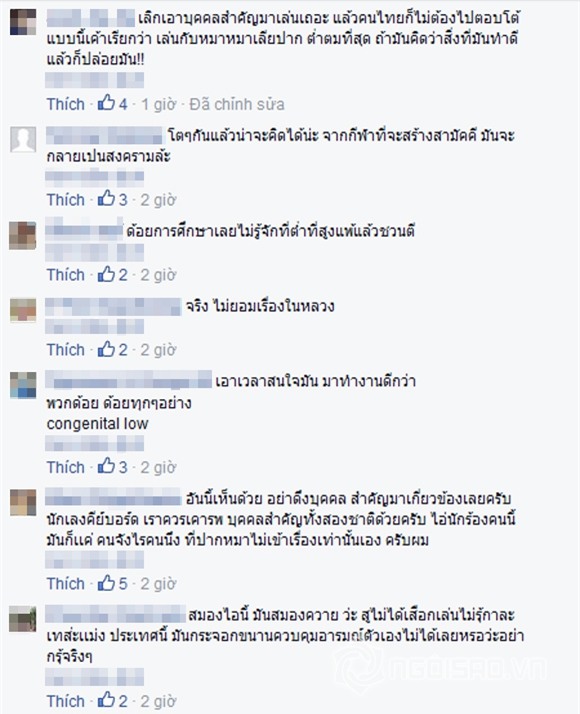Open the first commenter's avatar
The image size is (580, 714).
[23, 22]
